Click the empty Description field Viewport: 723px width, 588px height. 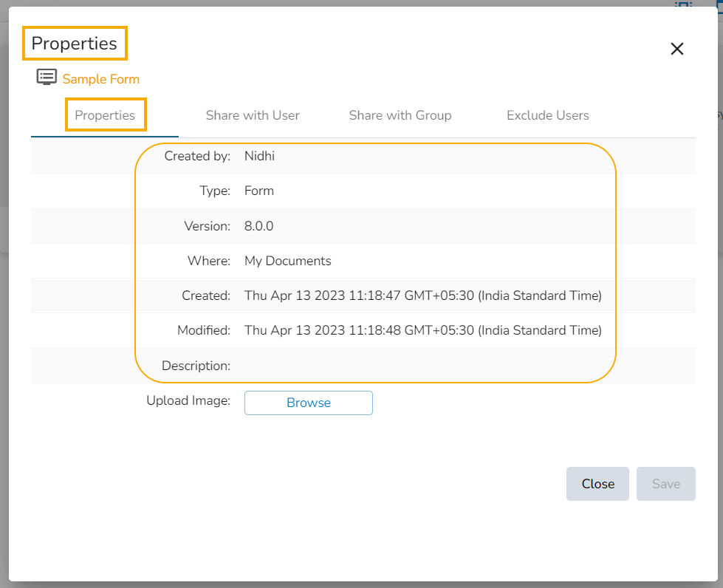421,366
